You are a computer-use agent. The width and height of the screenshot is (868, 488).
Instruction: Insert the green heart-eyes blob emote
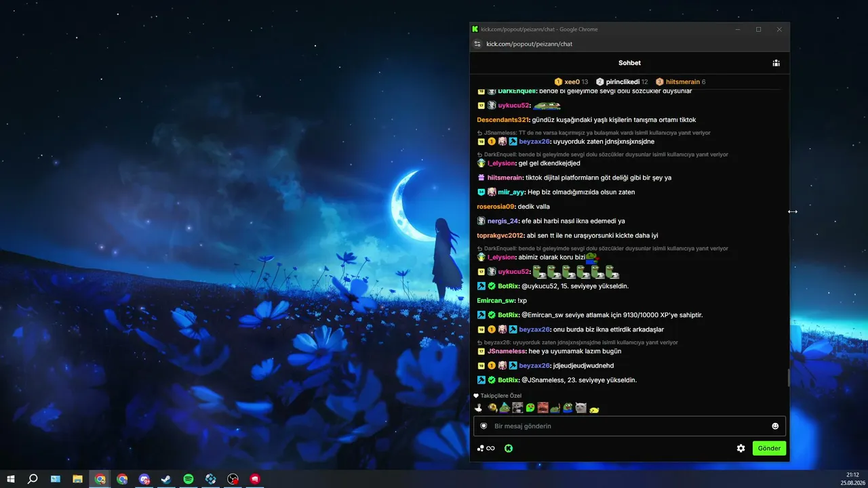pyautogui.click(x=530, y=407)
